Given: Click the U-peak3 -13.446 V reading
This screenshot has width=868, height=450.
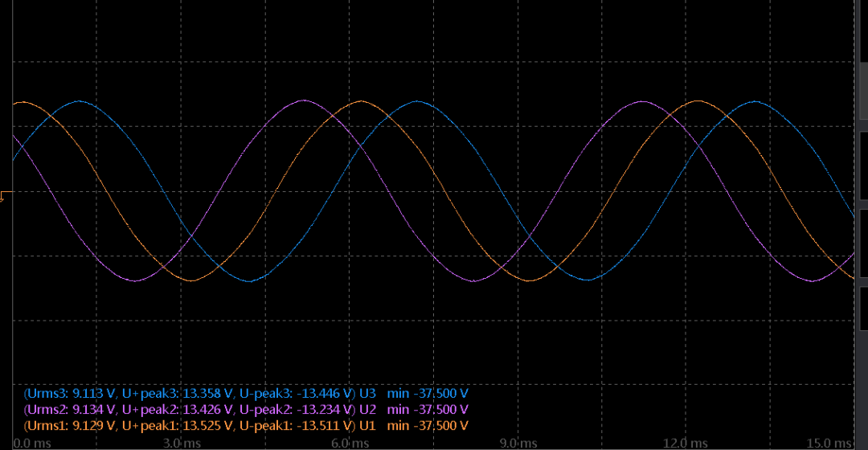Looking at the screenshot, I should 295,394.
